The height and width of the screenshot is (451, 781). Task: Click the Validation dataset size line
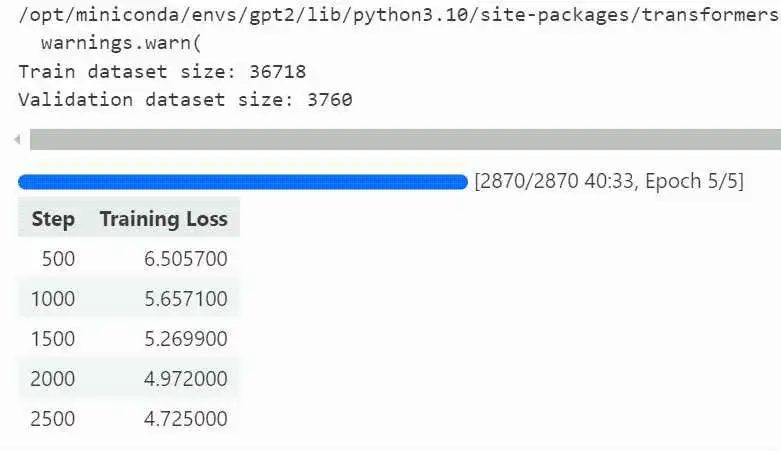185,100
